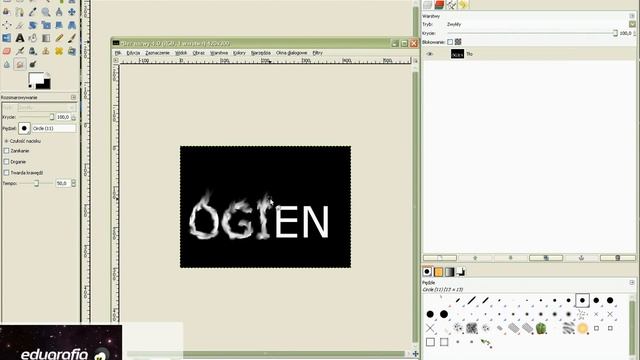Open the image menu at ruler corner
This screenshot has width=640, height=360.
click(116, 60)
